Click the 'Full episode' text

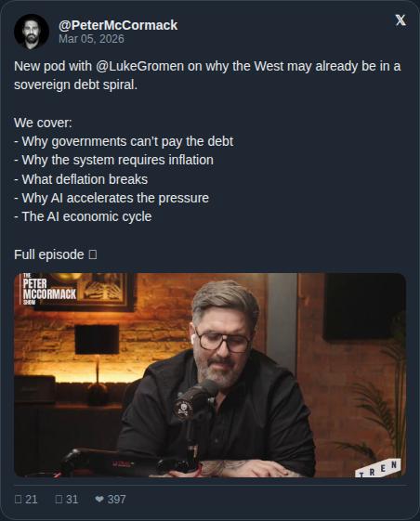(x=49, y=254)
